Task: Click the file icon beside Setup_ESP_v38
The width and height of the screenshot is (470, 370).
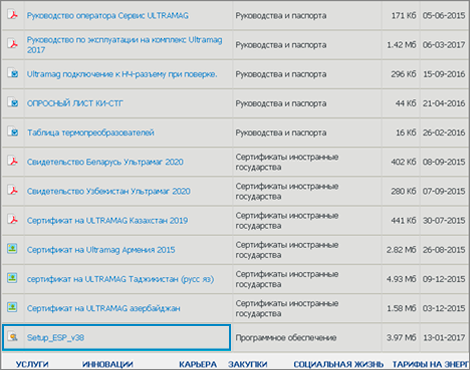Action: (x=13, y=337)
